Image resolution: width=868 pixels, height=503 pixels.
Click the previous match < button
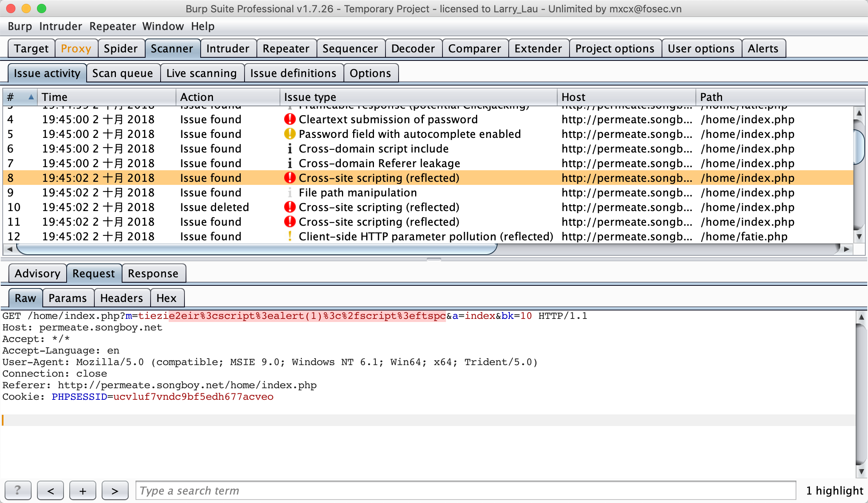pyautogui.click(x=50, y=491)
